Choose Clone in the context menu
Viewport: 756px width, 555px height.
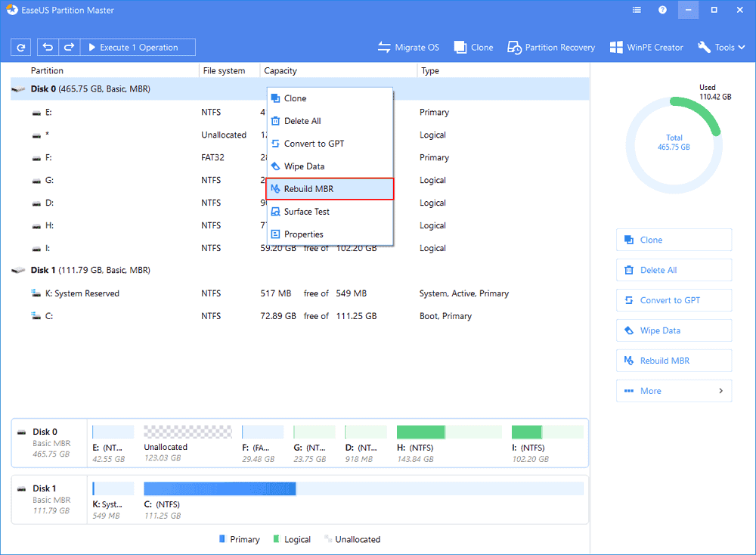pos(330,98)
